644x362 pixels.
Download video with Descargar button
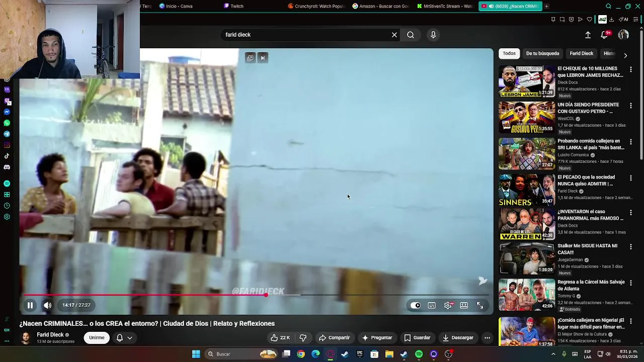point(458,338)
